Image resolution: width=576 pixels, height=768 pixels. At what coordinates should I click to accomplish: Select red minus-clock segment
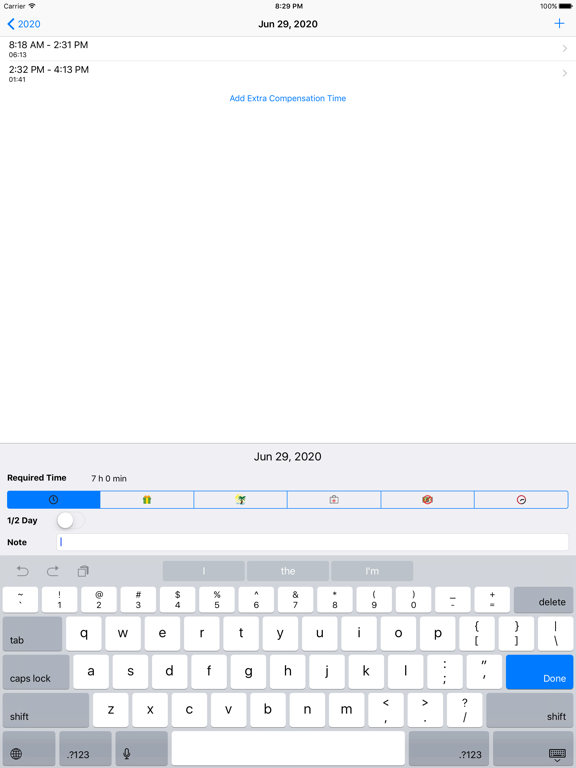click(521, 500)
